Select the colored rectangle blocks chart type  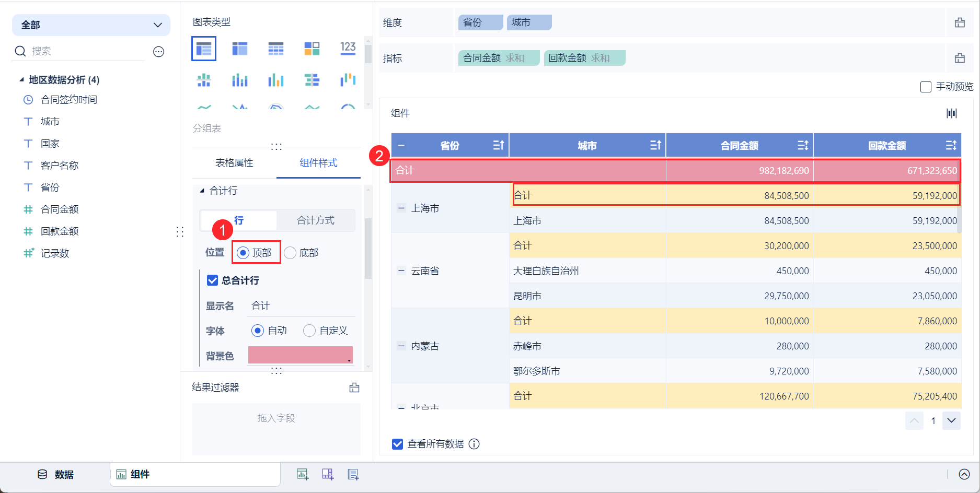coord(312,49)
